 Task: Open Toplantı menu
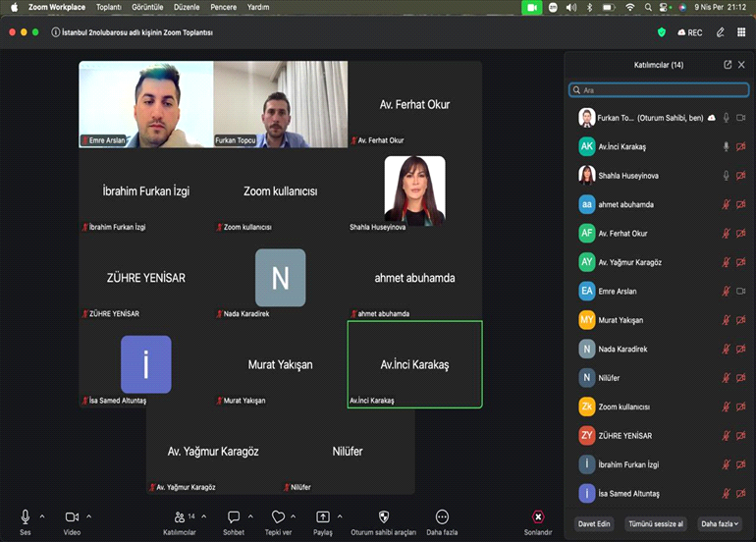[x=108, y=7]
